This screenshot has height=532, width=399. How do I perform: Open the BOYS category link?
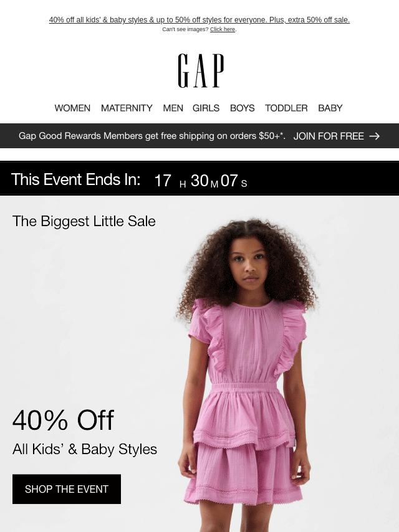[242, 108]
